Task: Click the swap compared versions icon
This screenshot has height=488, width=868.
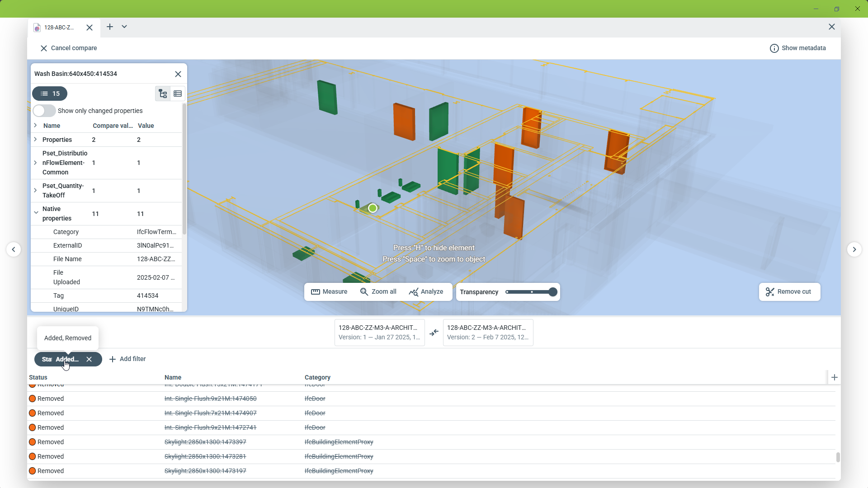Action: click(x=434, y=333)
